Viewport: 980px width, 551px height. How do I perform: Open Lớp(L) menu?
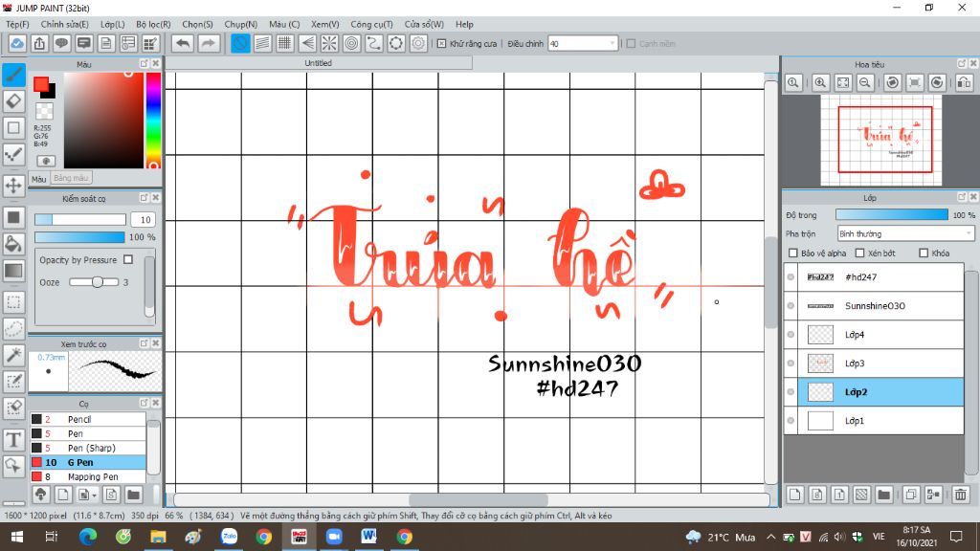click(x=113, y=24)
